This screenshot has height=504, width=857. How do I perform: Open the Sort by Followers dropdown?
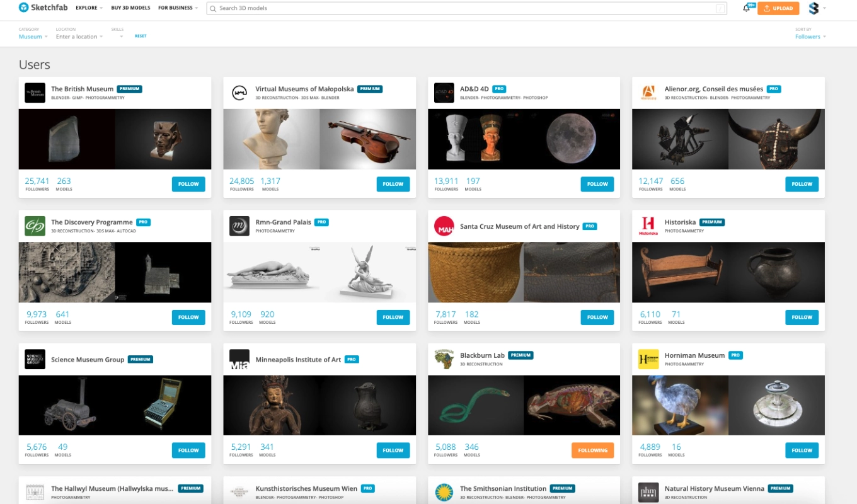pos(810,37)
